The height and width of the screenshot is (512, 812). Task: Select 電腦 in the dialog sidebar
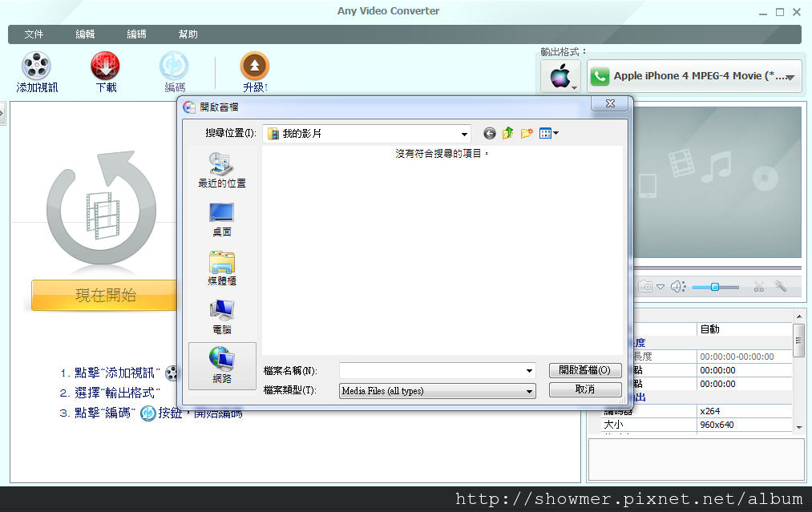(x=222, y=316)
